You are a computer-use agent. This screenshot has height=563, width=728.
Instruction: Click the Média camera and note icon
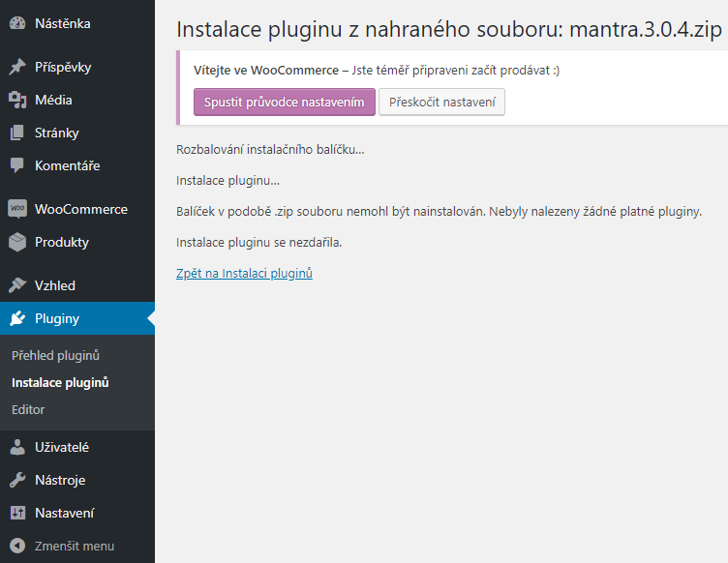pos(17,101)
